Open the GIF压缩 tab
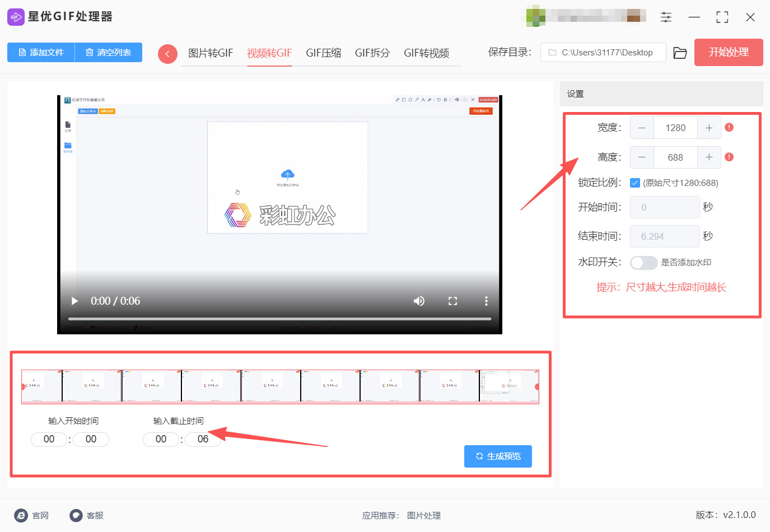This screenshot has width=770, height=532. (x=324, y=53)
